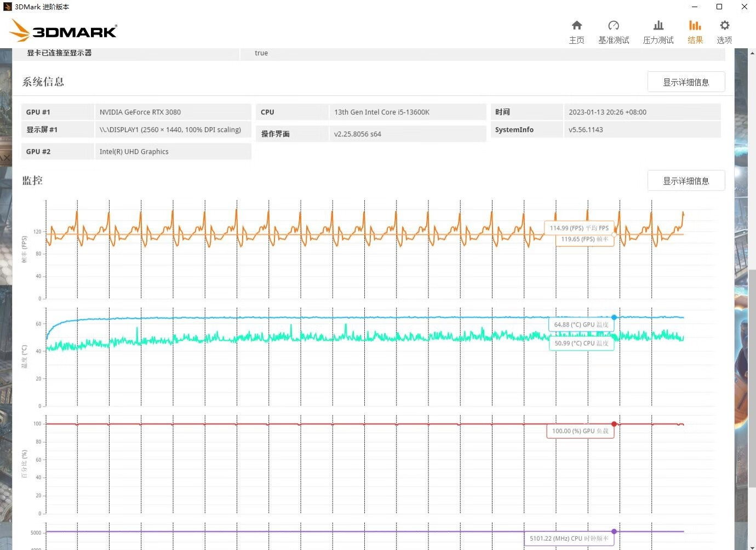
Task: Click the 2023-01-13 20:26 time value
Action: 642,112
